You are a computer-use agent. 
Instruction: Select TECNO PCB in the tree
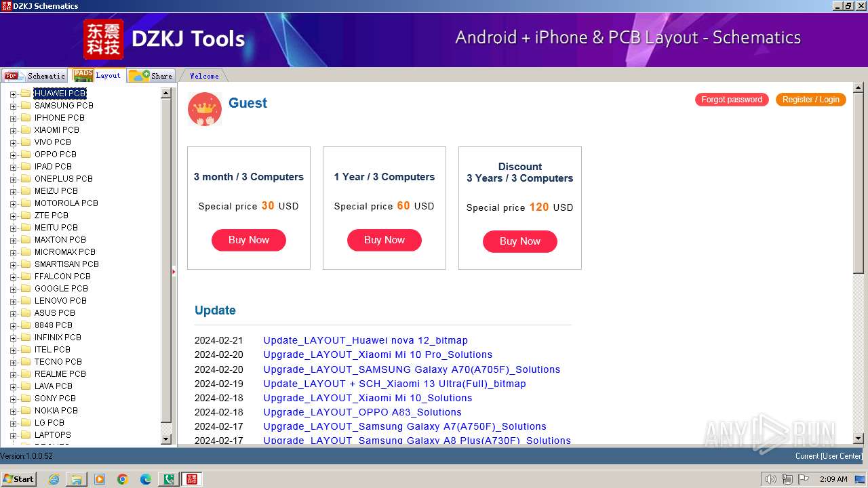pos(58,361)
